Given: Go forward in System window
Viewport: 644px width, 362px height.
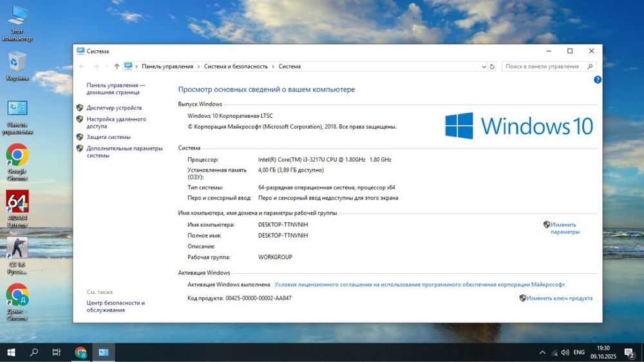Looking at the screenshot, I should click(x=96, y=66).
